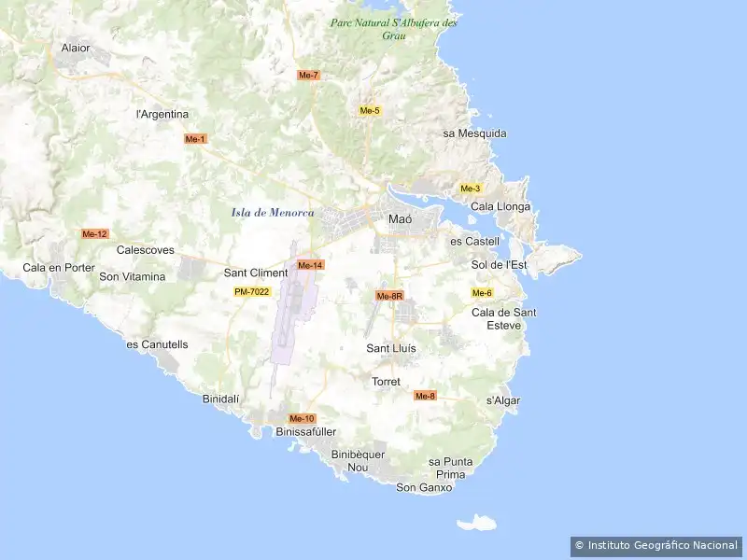Select the Me-1 road marker
Viewport: 747px width, 560px height.
click(x=195, y=139)
